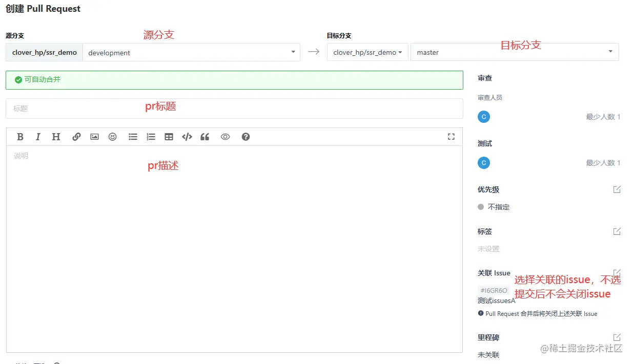Insert a table using the table icon
633x364 pixels.
click(169, 137)
